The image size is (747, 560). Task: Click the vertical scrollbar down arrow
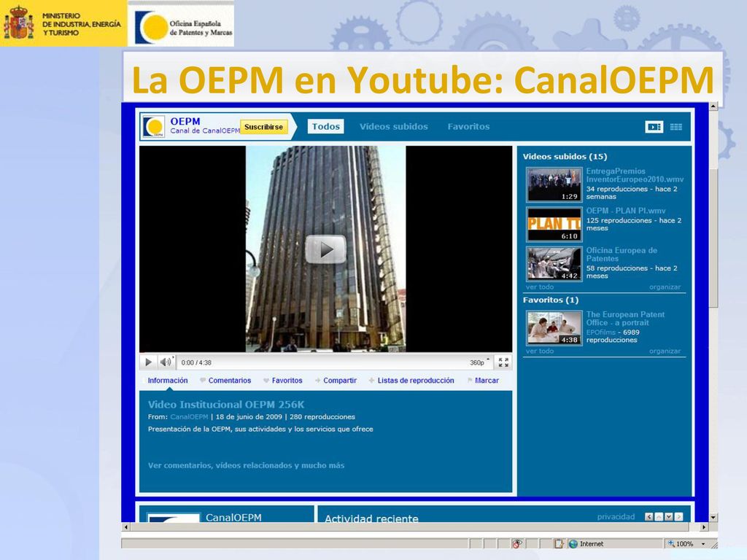(x=713, y=517)
